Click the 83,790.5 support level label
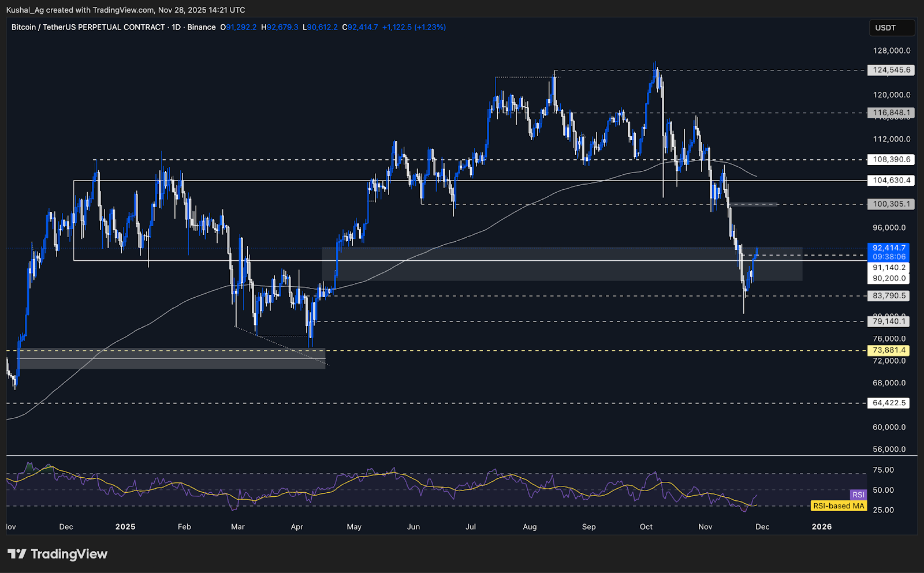The width and height of the screenshot is (924, 573). (x=889, y=295)
